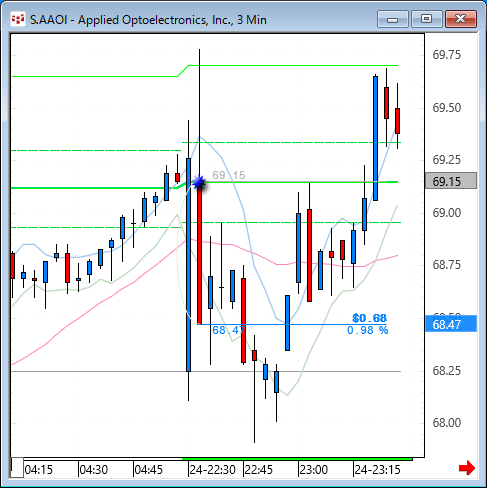Click the $0.68 profit label
This screenshot has width=487, height=488.
tap(369, 318)
